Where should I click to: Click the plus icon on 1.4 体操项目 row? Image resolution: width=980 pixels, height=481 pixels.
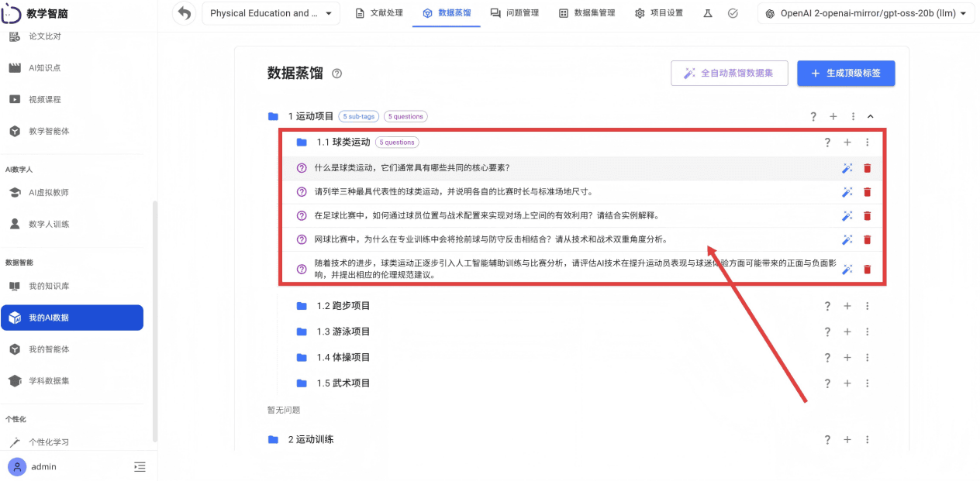847,358
